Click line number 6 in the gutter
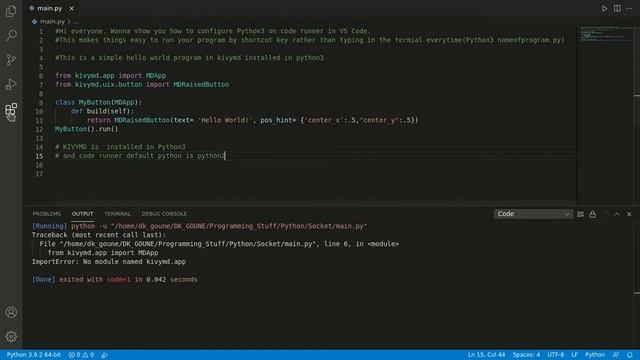This screenshot has height=360, width=640. (x=41, y=76)
